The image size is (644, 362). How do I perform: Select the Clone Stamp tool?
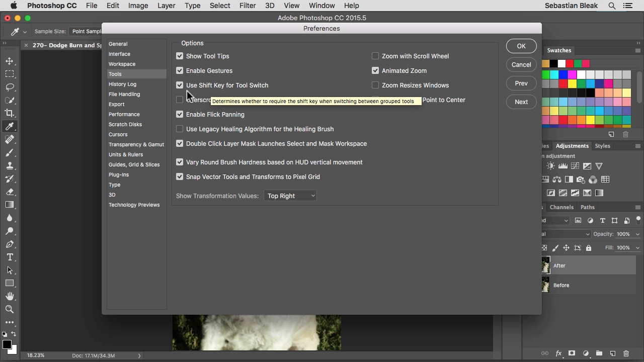click(x=10, y=165)
